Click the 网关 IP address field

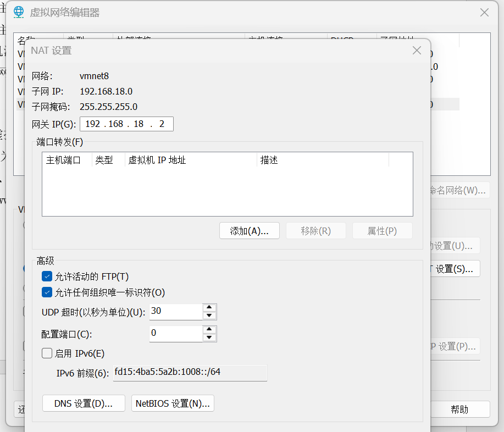click(126, 124)
